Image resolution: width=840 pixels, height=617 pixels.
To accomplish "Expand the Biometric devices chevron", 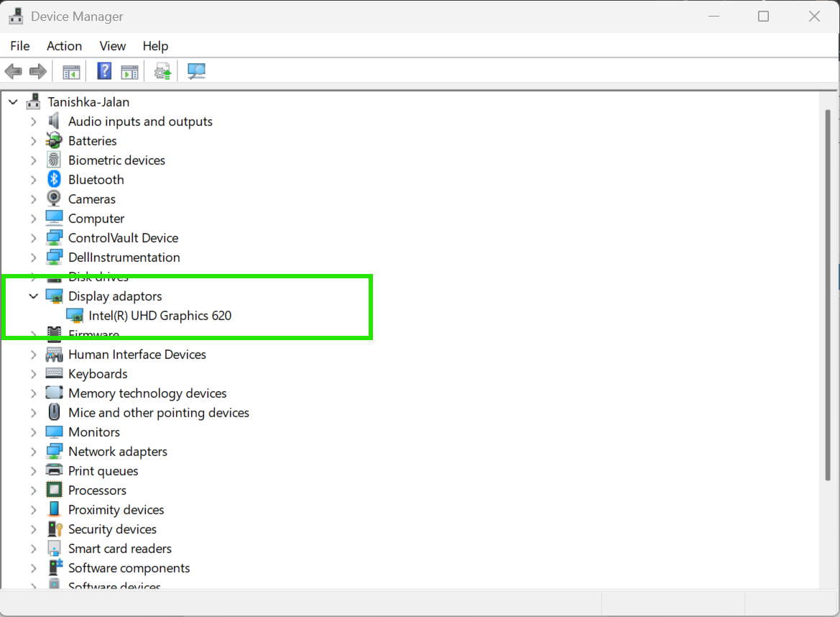I will [x=34, y=160].
